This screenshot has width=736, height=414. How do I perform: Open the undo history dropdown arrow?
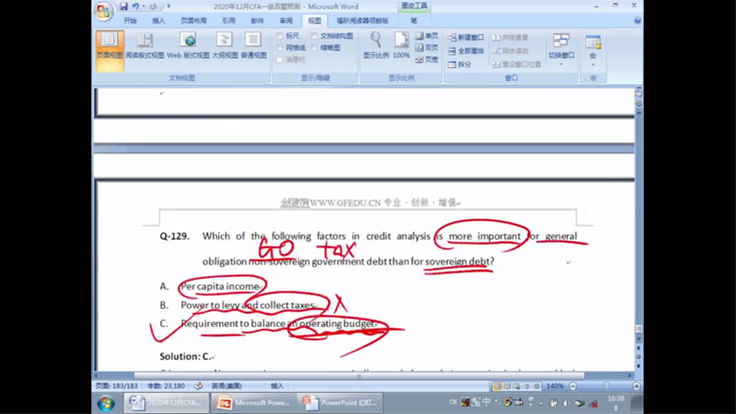[x=143, y=7]
